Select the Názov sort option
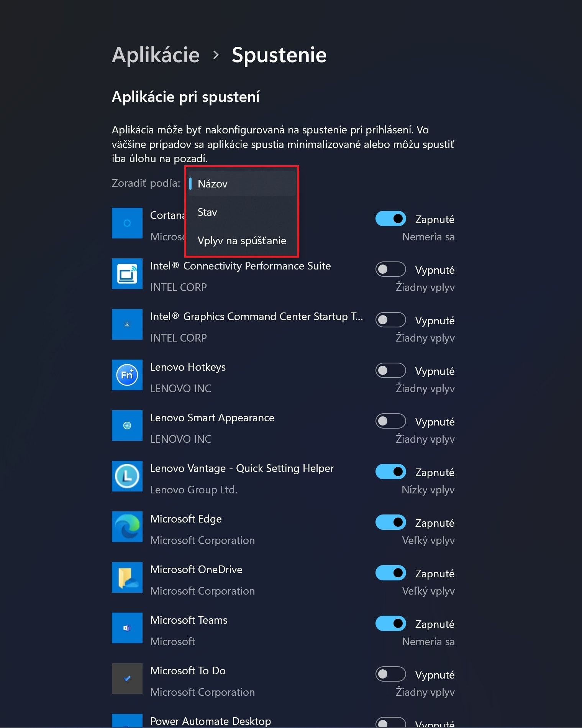 pos(242,184)
